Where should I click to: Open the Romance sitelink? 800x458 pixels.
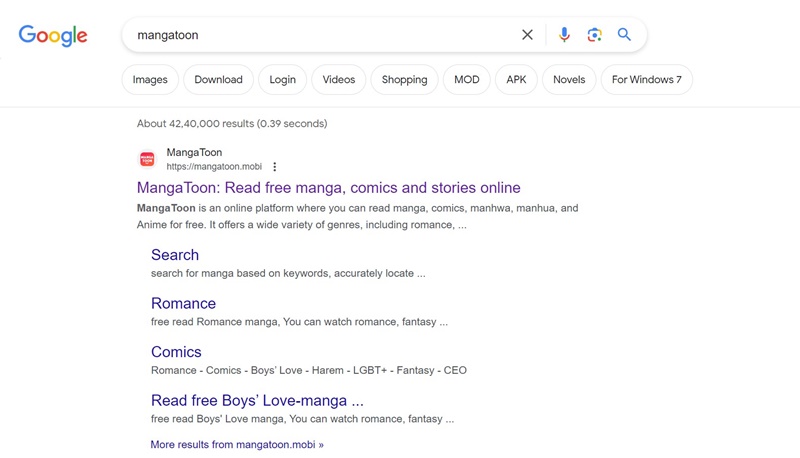point(183,303)
